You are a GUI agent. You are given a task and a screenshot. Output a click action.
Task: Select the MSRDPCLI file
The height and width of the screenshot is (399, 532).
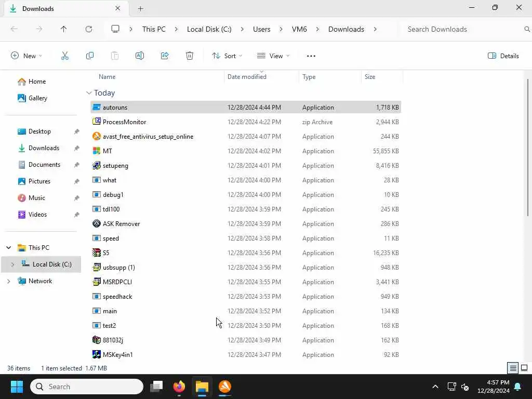coord(117,282)
